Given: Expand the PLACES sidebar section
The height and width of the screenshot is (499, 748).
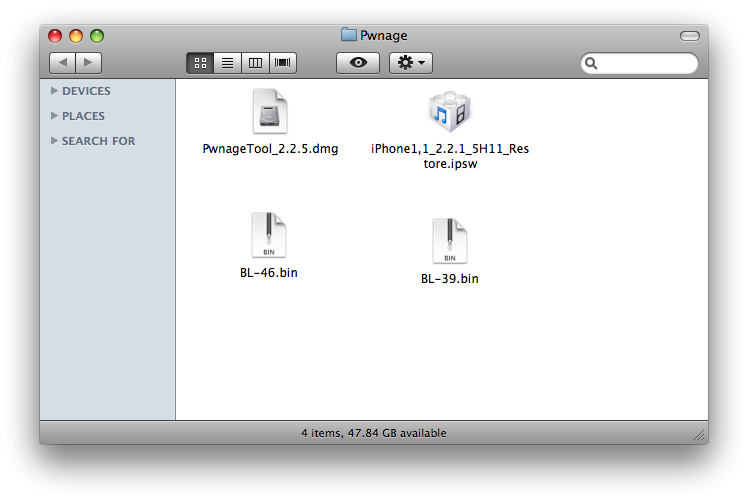Looking at the screenshot, I should (x=55, y=116).
